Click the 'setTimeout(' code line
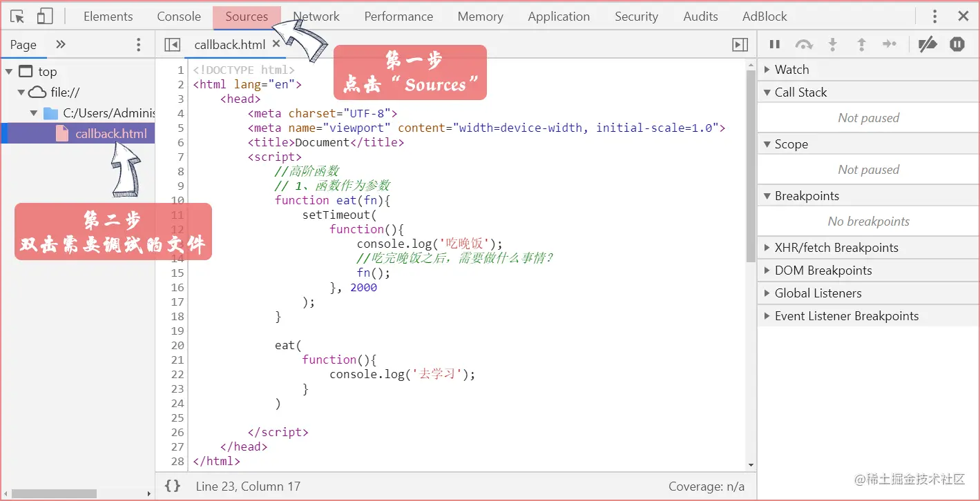The height and width of the screenshot is (501, 980). click(340, 215)
